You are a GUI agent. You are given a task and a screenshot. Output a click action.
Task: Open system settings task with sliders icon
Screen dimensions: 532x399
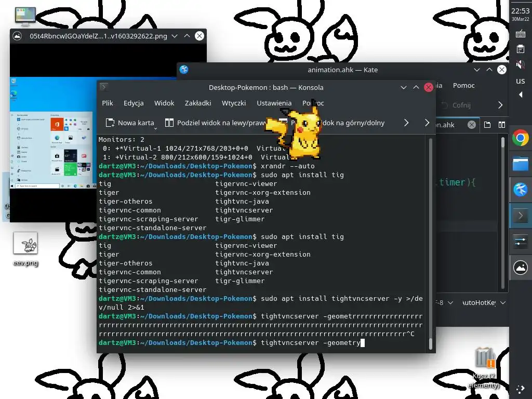pos(520,242)
